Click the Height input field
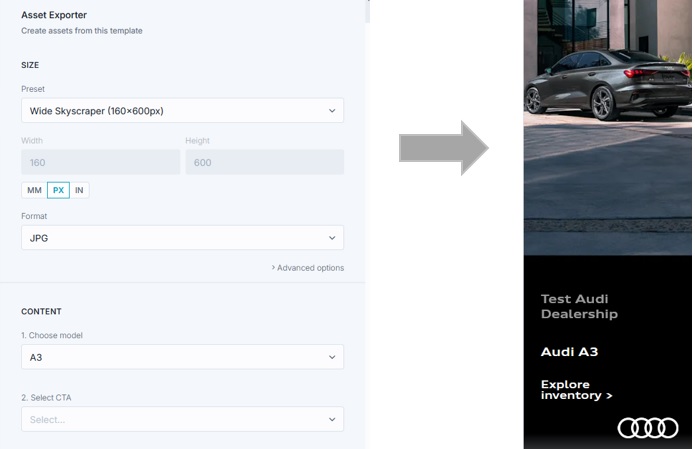The height and width of the screenshot is (449, 695). (x=264, y=162)
